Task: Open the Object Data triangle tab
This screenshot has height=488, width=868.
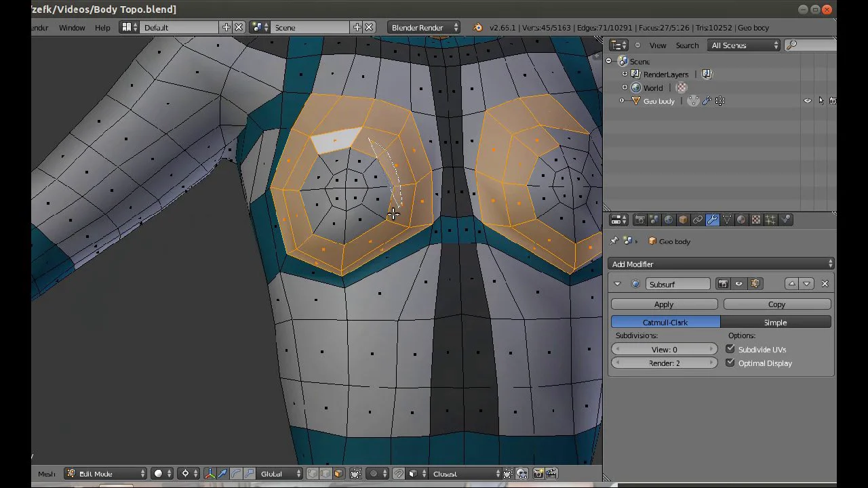Action: 727,220
